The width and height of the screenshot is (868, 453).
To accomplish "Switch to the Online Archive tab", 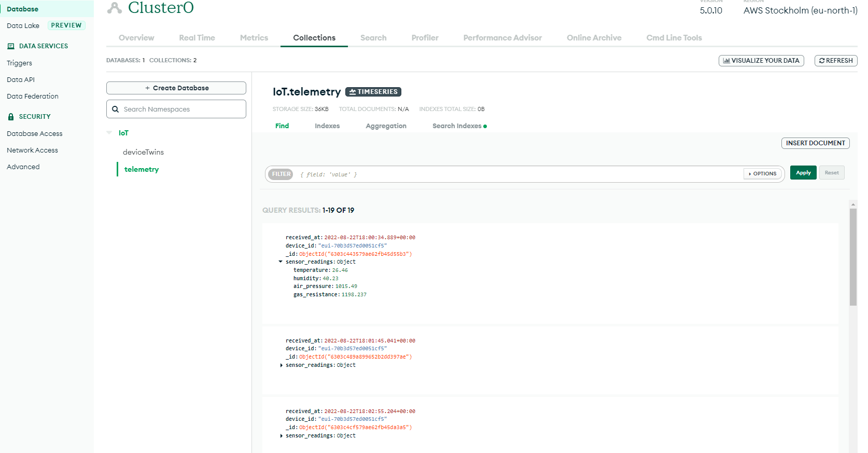I will pyautogui.click(x=594, y=38).
